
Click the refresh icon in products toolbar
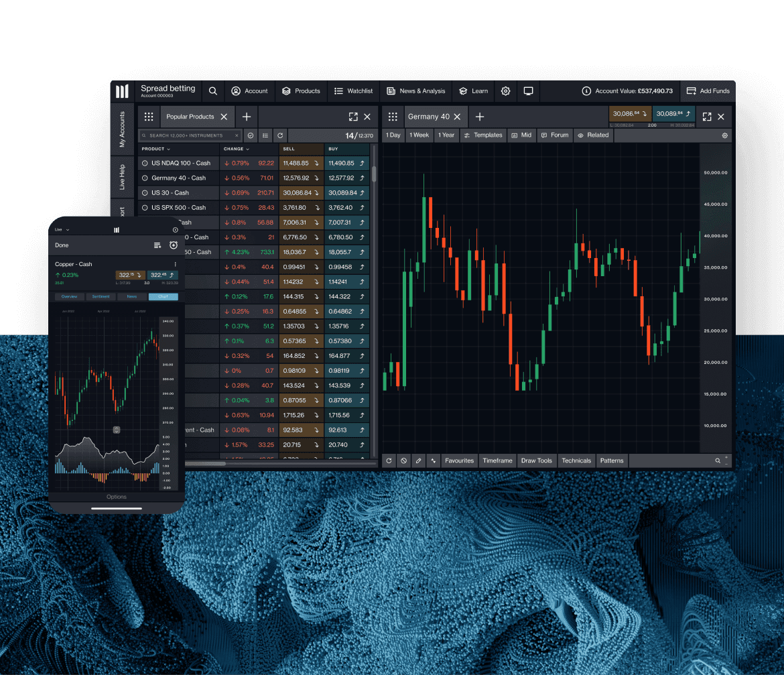tap(280, 135)
